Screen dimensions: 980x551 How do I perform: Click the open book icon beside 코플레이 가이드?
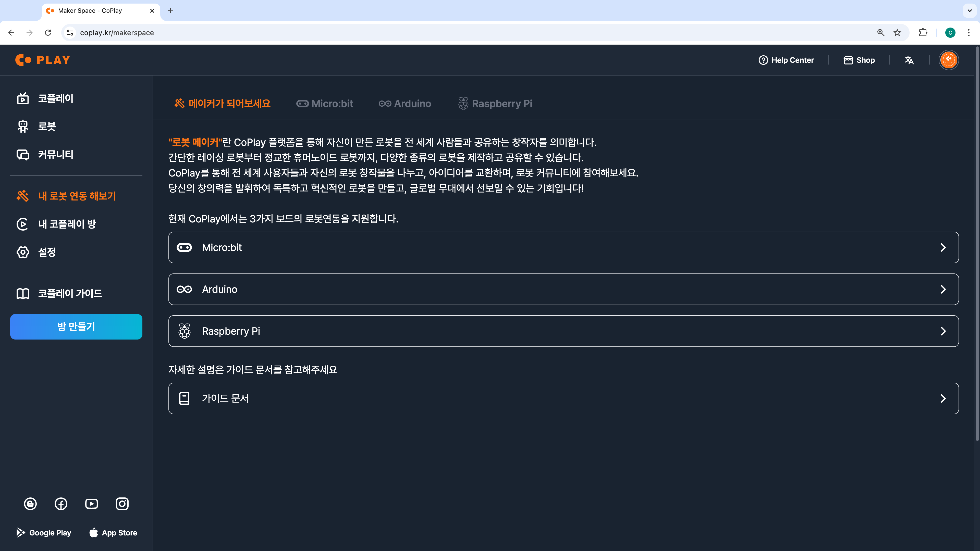[x=23, y=294]
